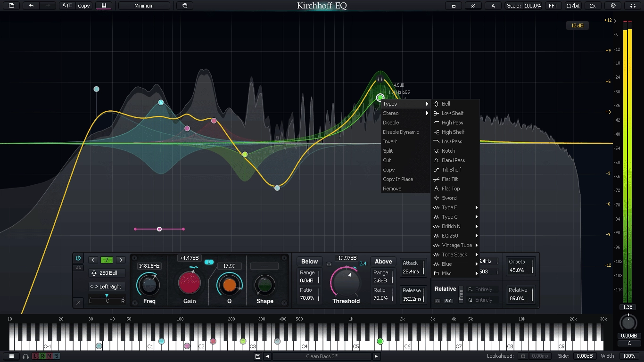Choose Bell filter type
The width and height of the screenshot is (644, 362).
[455, 104]
